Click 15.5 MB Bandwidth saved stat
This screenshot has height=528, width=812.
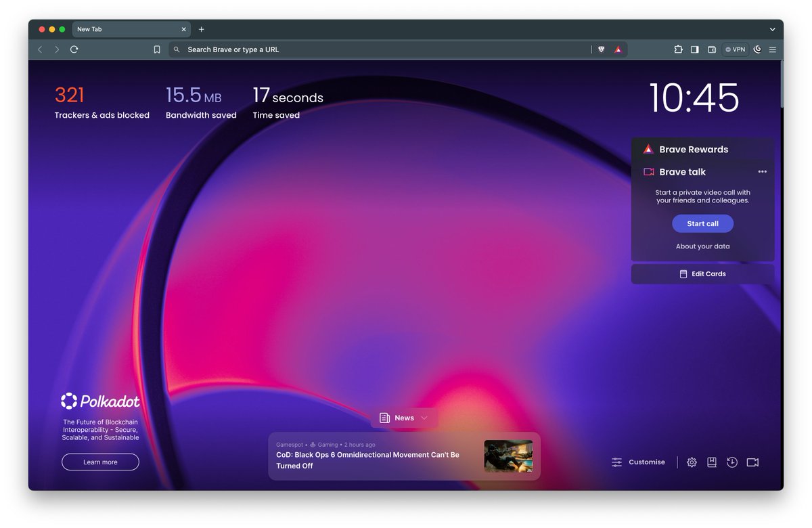click(x=201, y=102)
